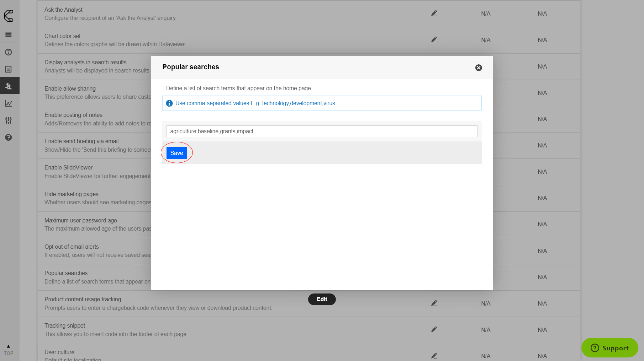This screenshot has height=361, width=644.
Task: Click the info icon in the hint box
Action: point(169,103)
